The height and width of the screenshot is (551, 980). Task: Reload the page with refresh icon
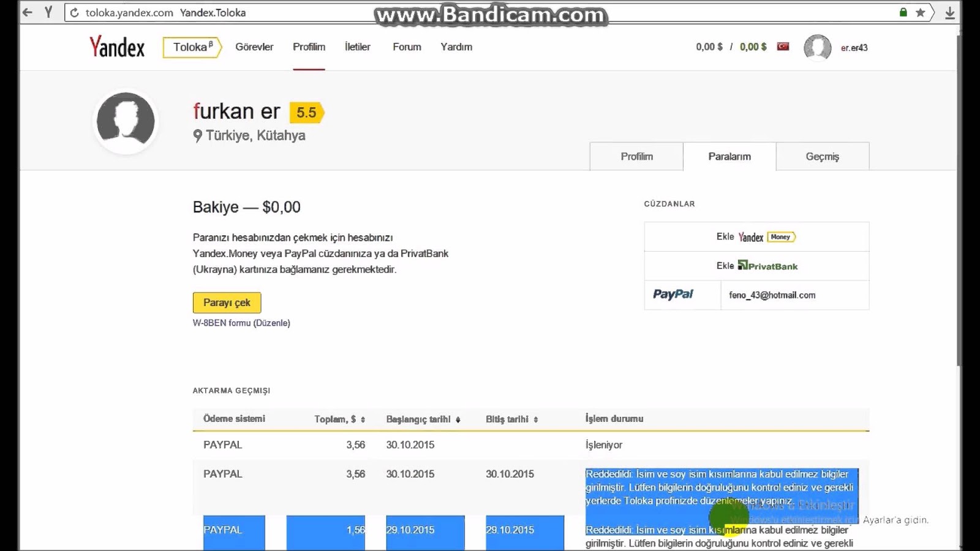(x=74, y=13)
